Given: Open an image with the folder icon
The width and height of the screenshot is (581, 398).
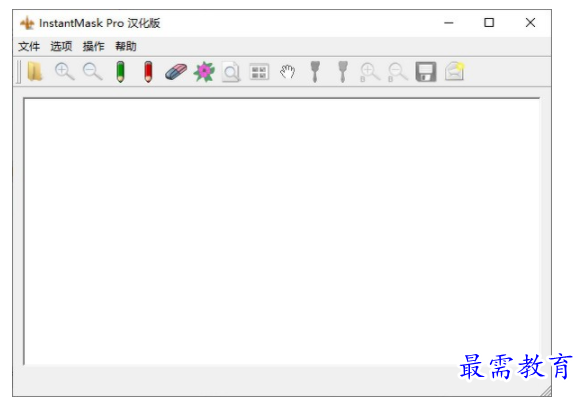Looking at the screenshot, I should (x=35, y=72).
